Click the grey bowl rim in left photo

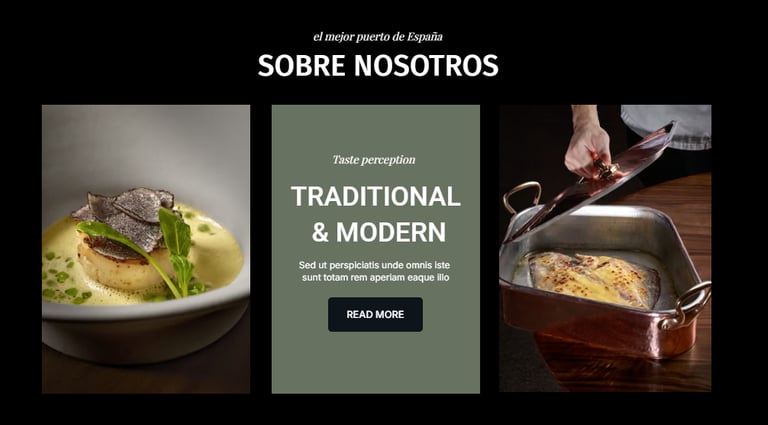pos(146,306)
